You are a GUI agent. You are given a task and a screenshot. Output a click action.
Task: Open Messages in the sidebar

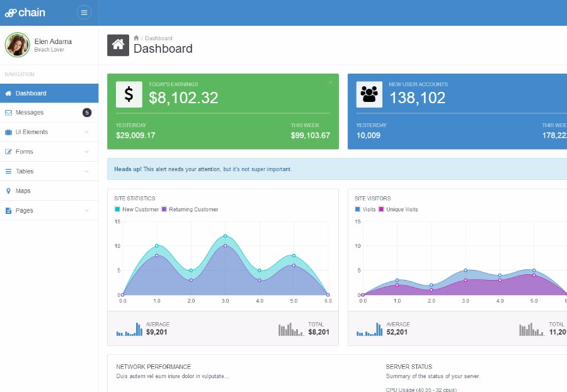coord(49,113)
